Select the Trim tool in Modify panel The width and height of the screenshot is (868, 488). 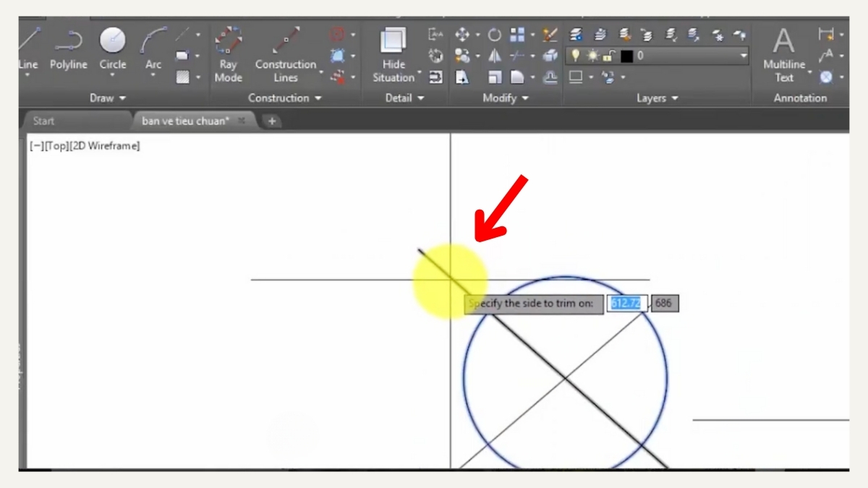point(517,56)
